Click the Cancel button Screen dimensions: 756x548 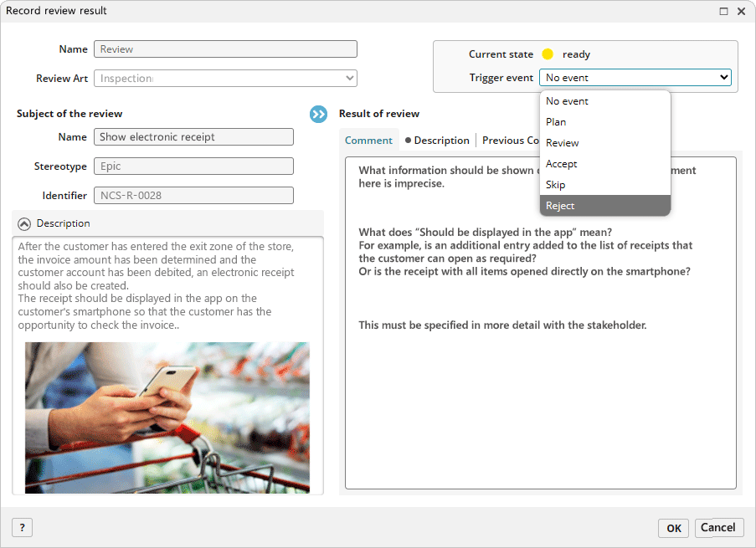coord(717,527)
